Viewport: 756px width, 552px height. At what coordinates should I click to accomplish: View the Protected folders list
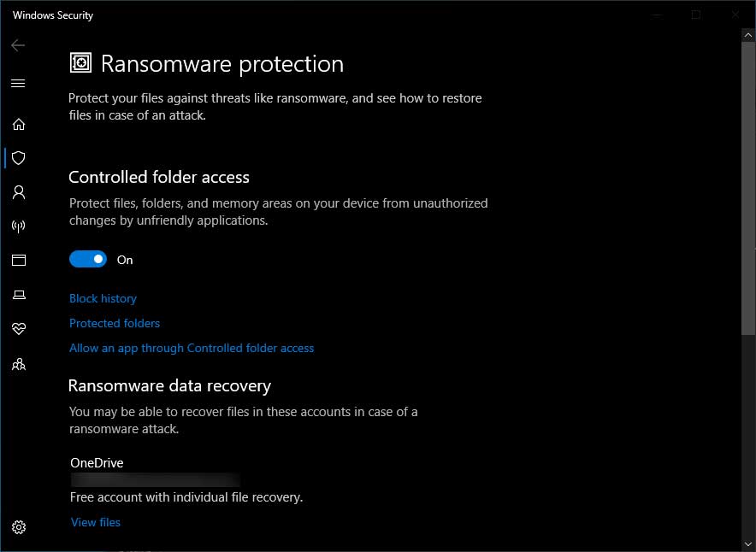click(x=115, y=323)
